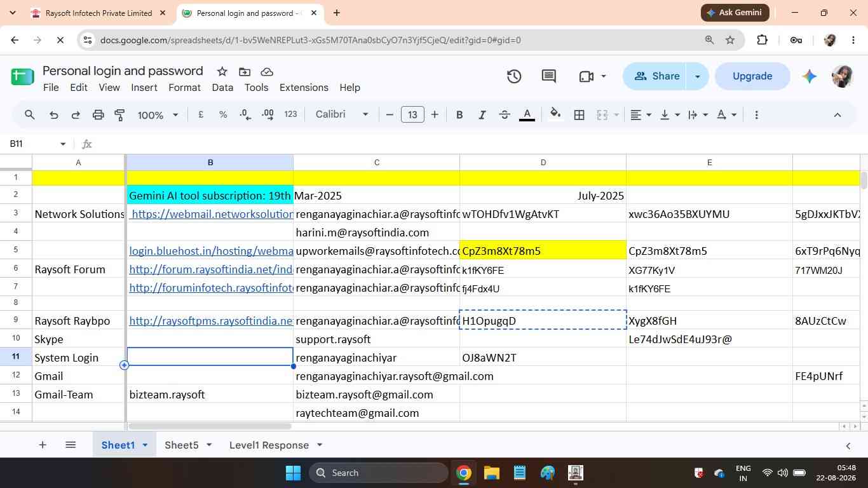Open the comments panel icon
868x488 pixels.
(549, 76)
